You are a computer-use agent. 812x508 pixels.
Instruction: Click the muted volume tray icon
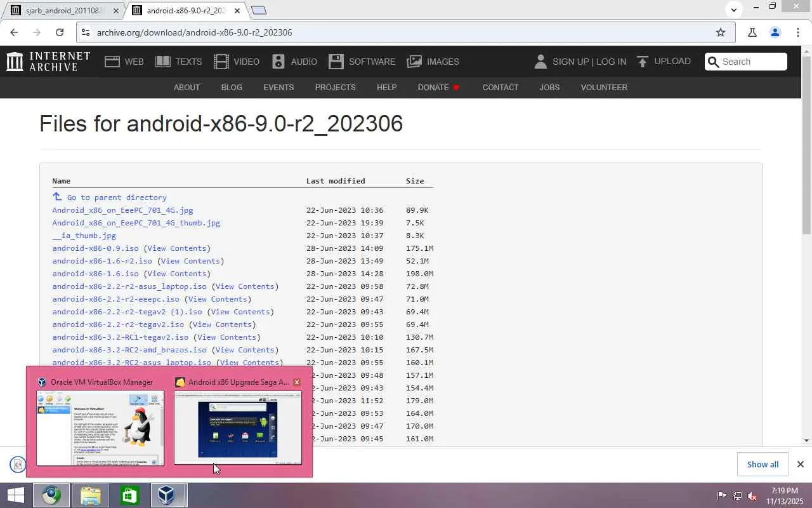752,496
